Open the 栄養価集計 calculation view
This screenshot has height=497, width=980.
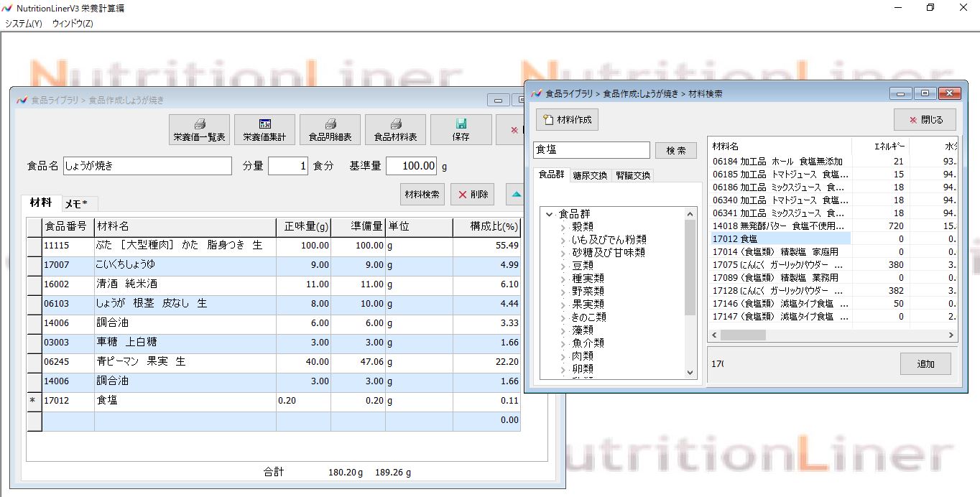[x=264, y=129]
